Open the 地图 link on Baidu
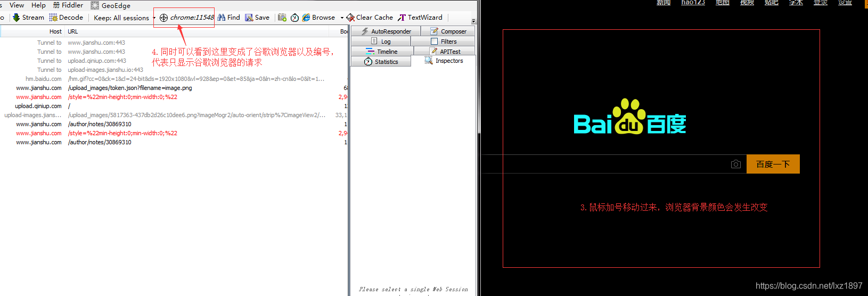The image size is (868, 296). point(723,3)
